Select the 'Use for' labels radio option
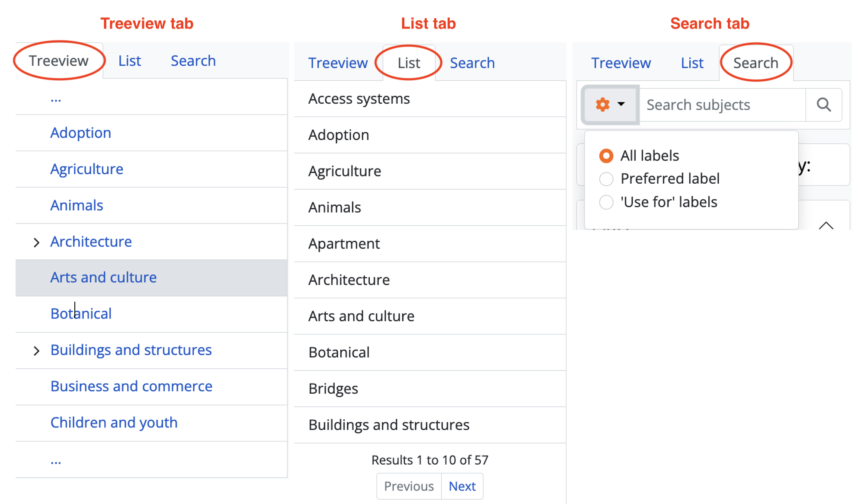Image resolution: width=864 pixels, height=504 pixels. [x=606, y=202]
